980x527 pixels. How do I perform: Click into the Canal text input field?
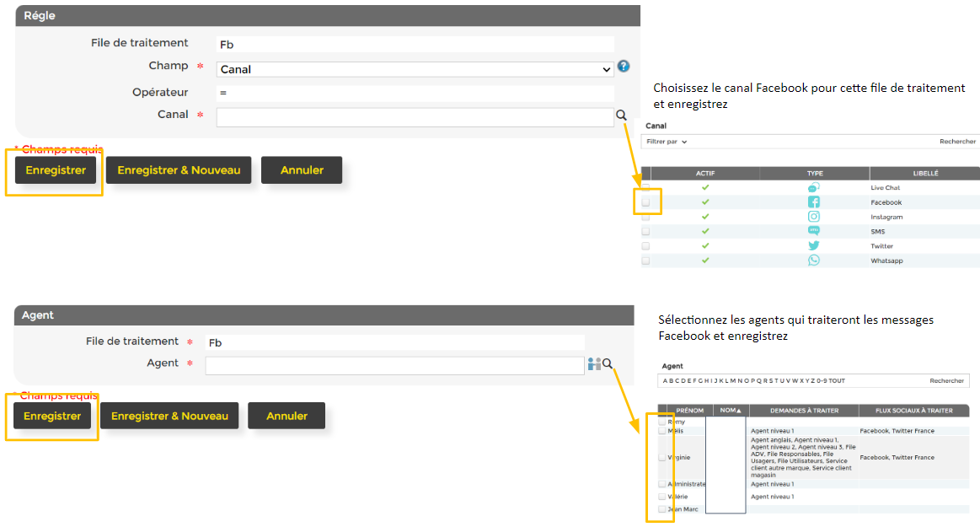pos(415,117)
